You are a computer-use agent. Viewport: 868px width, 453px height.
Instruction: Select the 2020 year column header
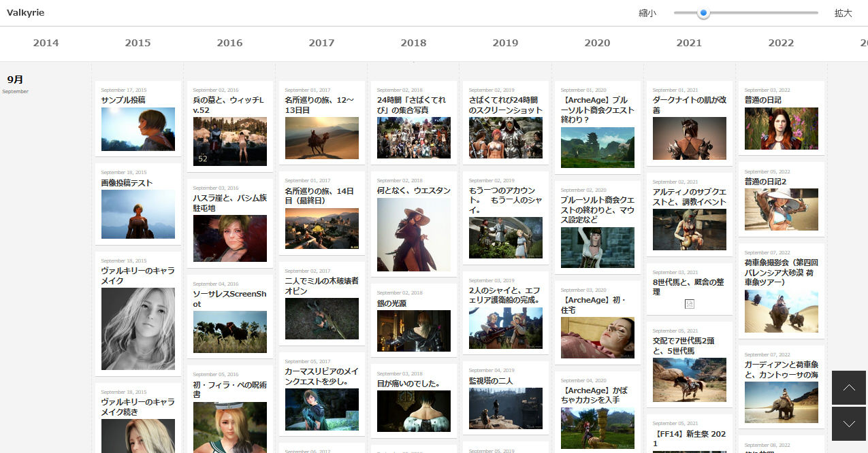click(x=597, y=43)
